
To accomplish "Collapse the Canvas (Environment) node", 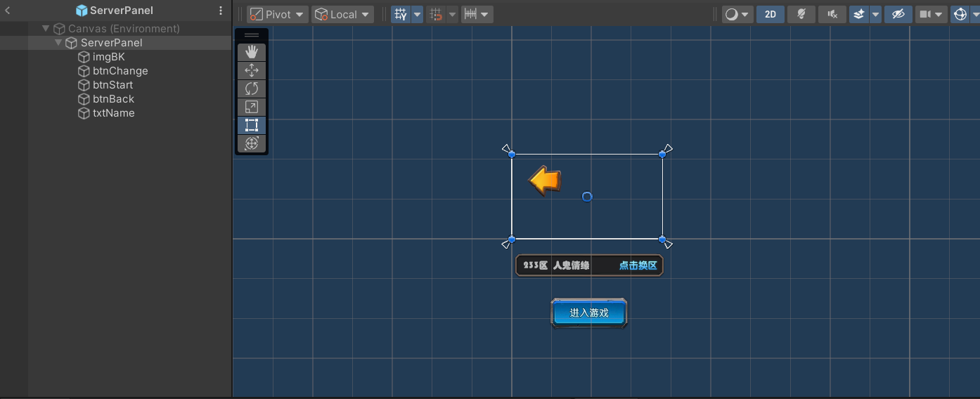I will coord(46,29).
